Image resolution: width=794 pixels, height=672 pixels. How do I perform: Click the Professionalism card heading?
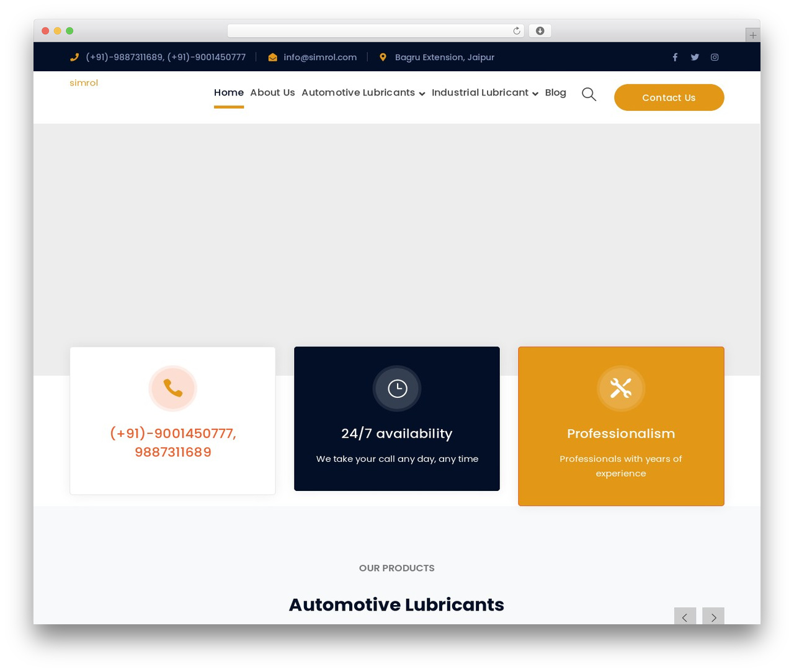click(621, 433)
